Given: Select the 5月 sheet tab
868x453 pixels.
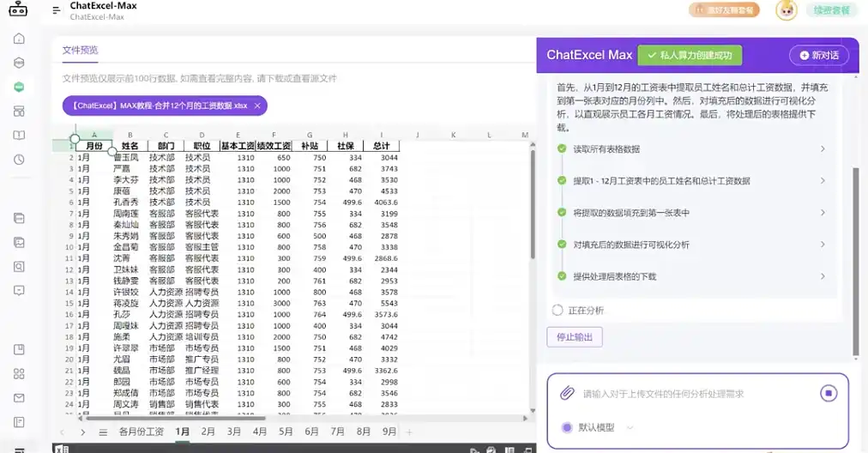Looking at the screenshot, I should 286,432.
